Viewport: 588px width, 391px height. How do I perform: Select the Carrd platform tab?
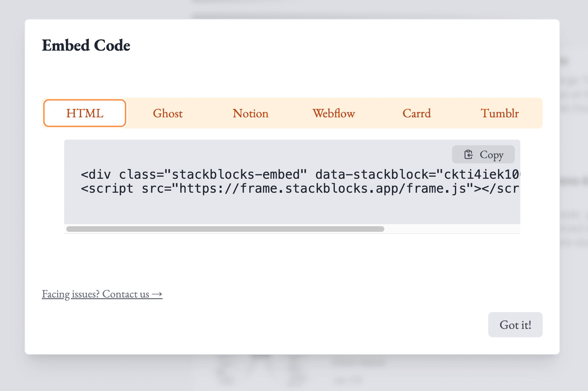click(416, 113)
